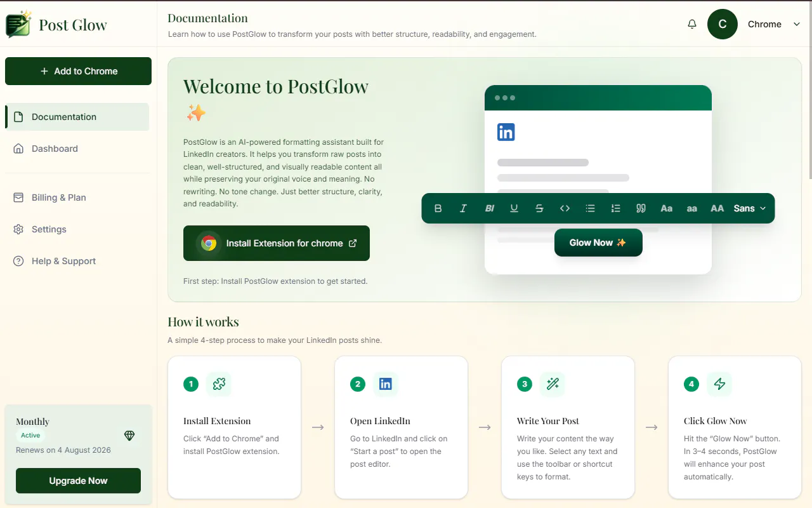The height and width of the screenshot is (508, 812).
Task: Go to Dashboard in the sidebar
Action: coord(77,149)
